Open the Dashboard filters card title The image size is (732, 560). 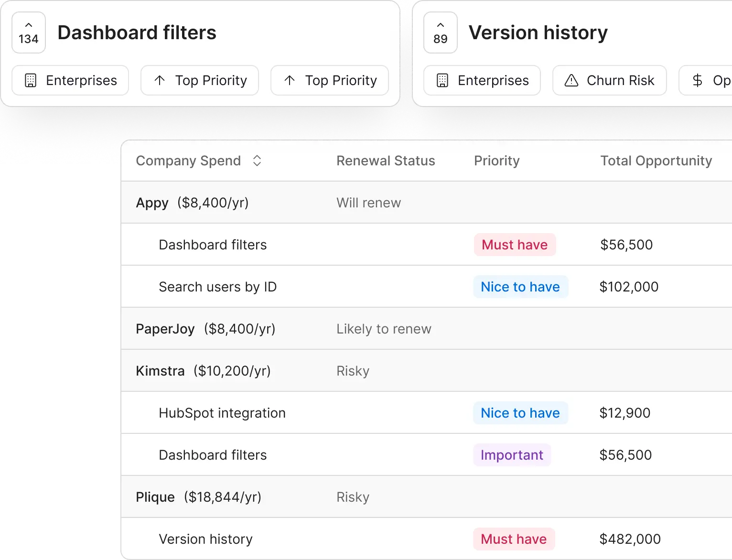[x=137, y=32]
